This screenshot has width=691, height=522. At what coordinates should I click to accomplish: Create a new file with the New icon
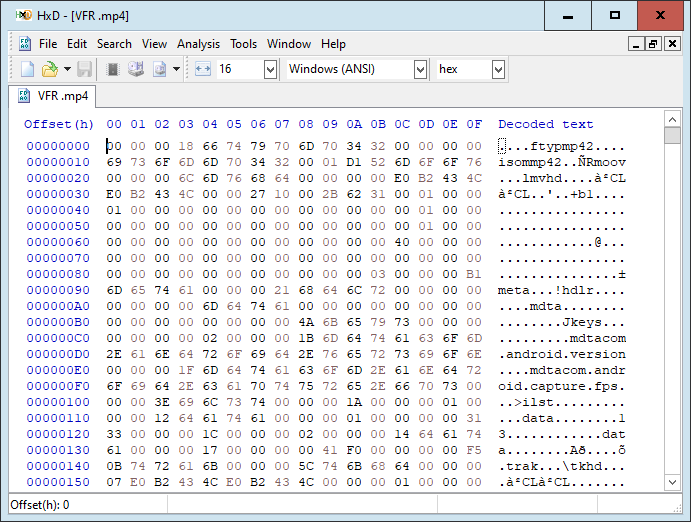click(x=27, y=69)
